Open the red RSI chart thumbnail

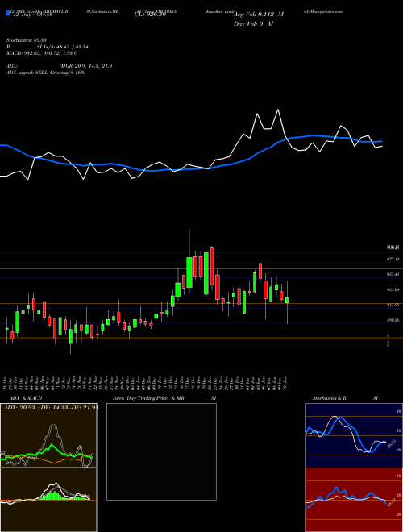pyautogui.click(x=354, y=500)
